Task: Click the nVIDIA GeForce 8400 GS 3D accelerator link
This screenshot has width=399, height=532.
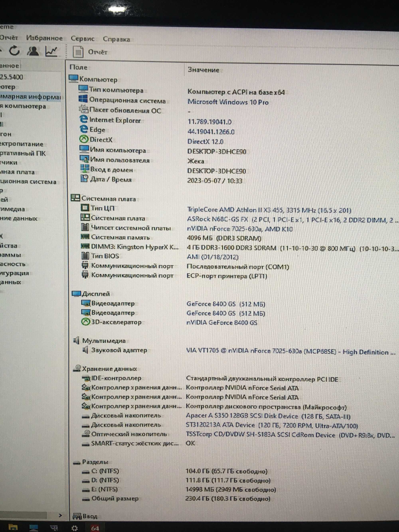Action: tap(222, 322)
